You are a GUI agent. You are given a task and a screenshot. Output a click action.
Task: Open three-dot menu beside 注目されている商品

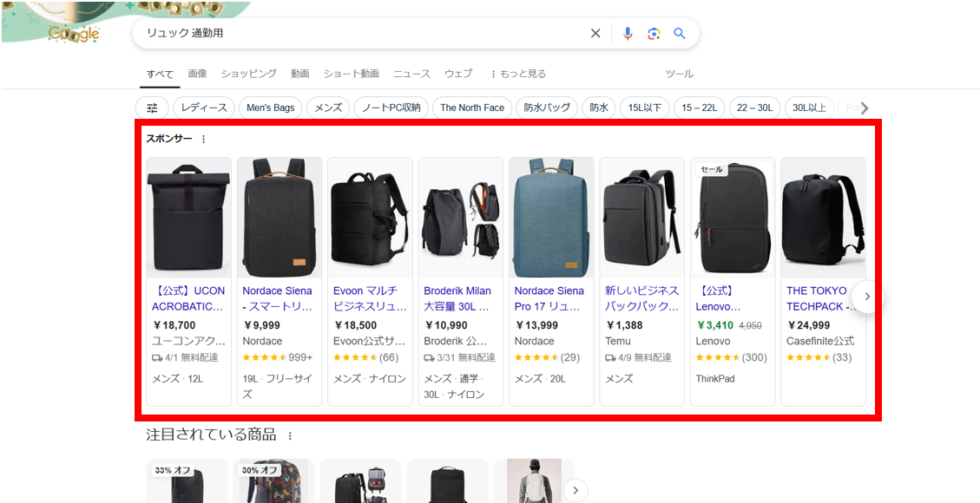291,435
